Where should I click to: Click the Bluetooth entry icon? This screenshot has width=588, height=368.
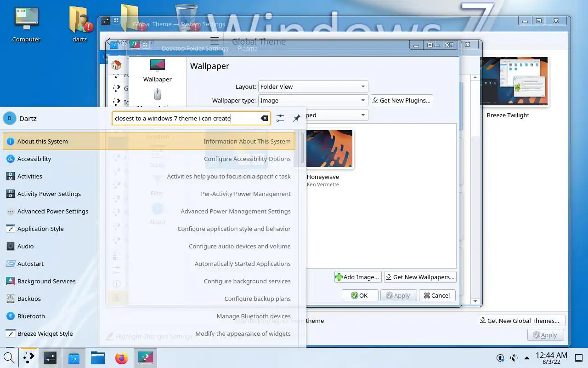pos(10,316)
